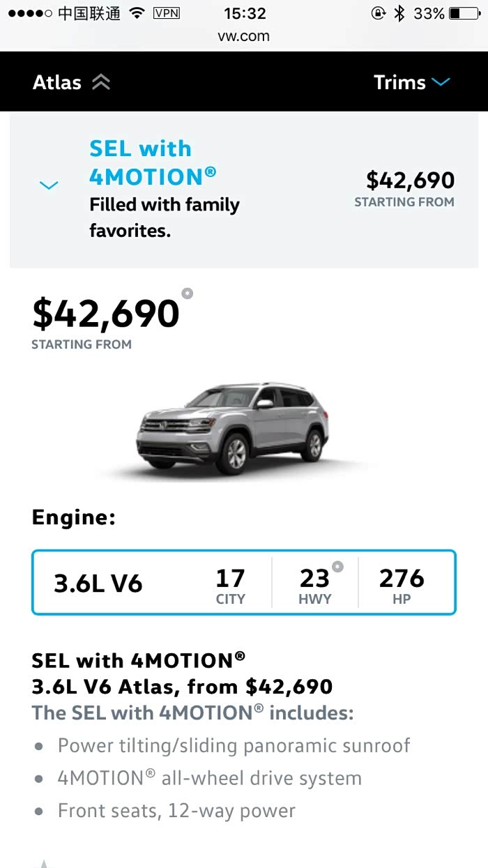Image resolution: width=488 pixels, height=868 pixels.
Task: Tap the Atlas model menu label
Action: (57, 82)
